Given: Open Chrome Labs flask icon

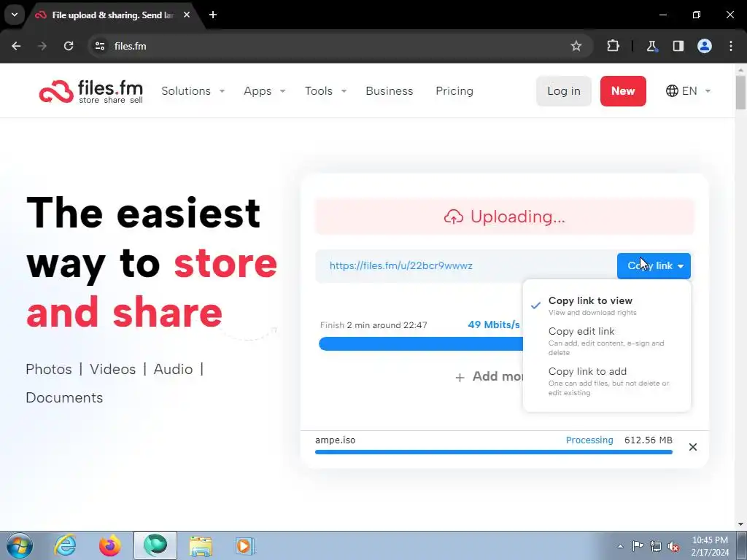Looking at the screenshot, I should [651, 46].
